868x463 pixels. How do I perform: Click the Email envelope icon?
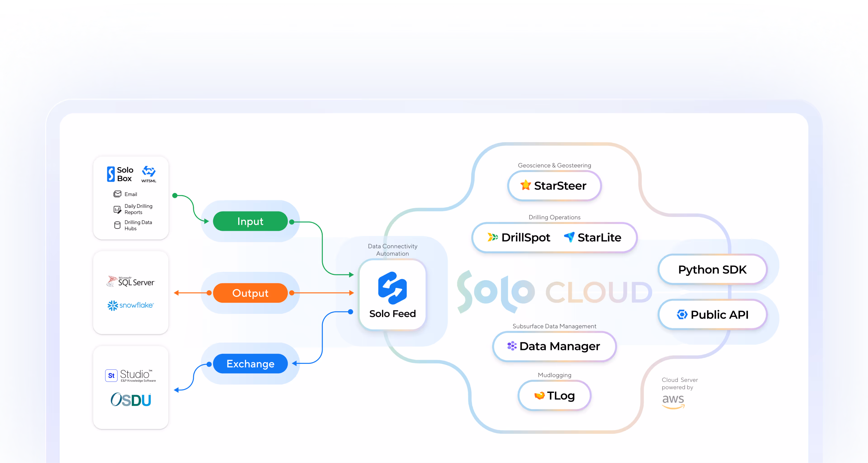[117, 194]
